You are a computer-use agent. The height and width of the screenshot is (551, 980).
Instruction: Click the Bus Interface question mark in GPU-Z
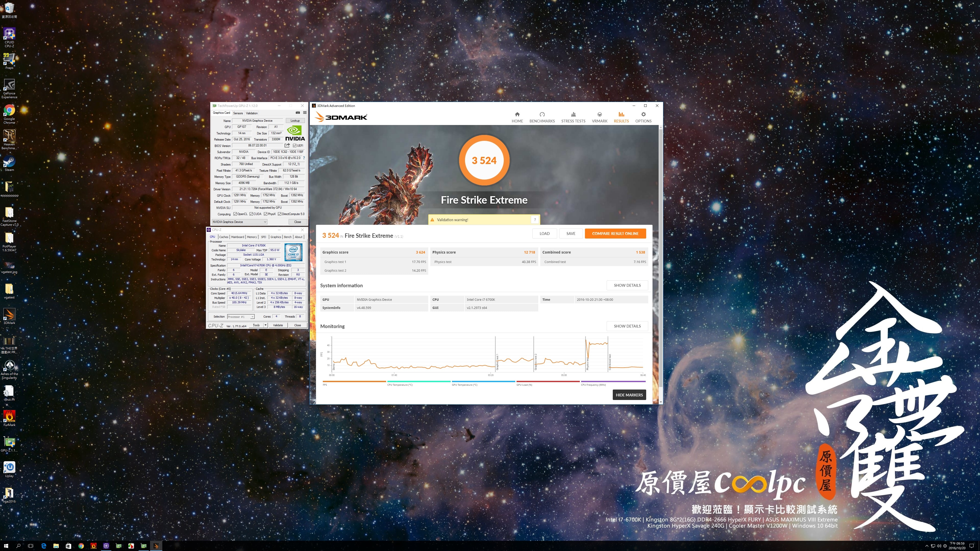click(304, 158)
